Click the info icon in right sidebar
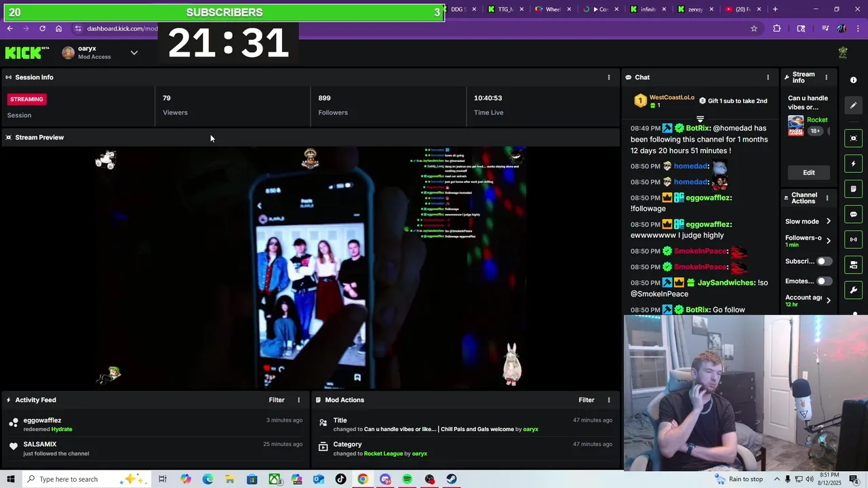The width and height of the screenshot is (868, 488). [853, 80]
